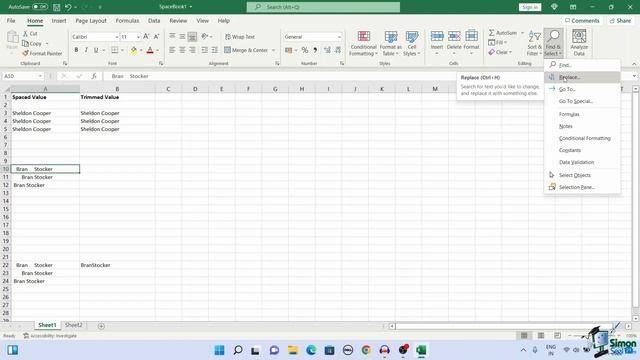Add a new sheet with plus button

pos(101,326)
